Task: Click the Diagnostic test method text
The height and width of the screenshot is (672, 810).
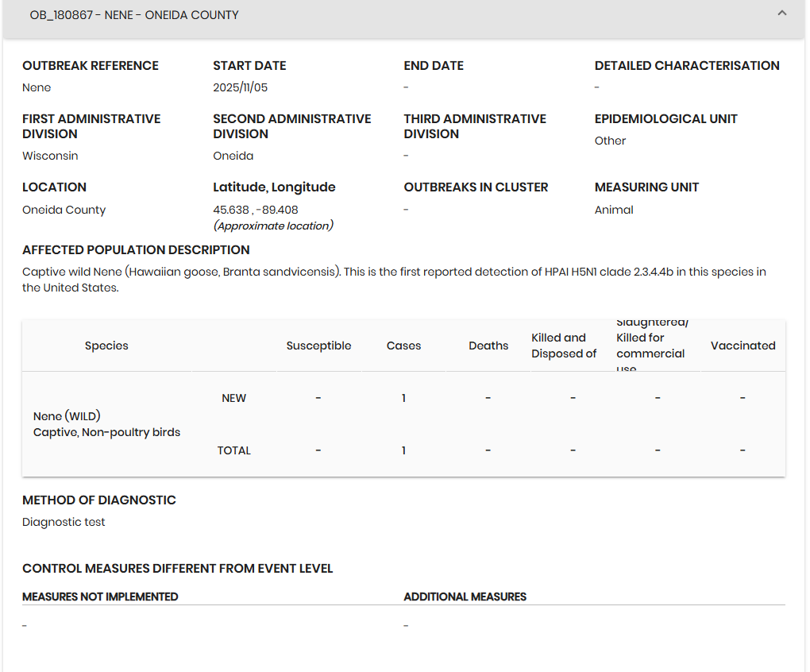Action: [64, 522]
